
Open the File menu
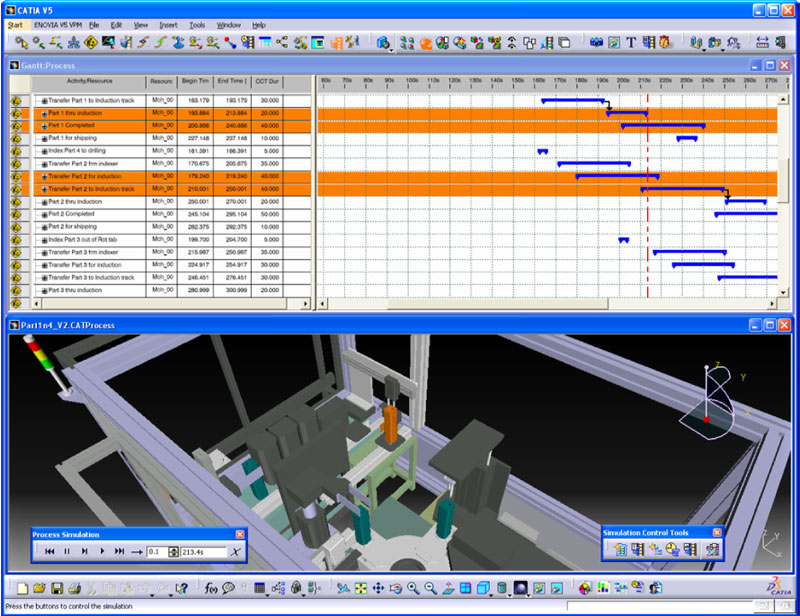94,25
